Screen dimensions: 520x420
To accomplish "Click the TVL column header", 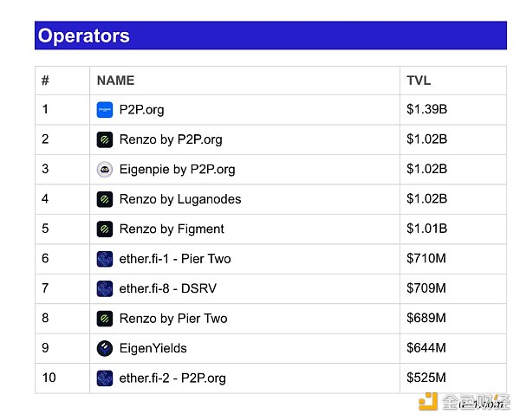I will coord(419,81).
